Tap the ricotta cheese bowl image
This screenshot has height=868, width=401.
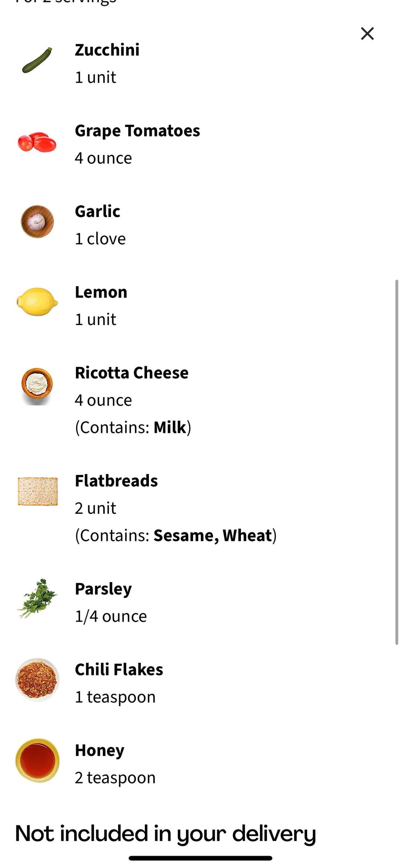click(x=37, y=385)
